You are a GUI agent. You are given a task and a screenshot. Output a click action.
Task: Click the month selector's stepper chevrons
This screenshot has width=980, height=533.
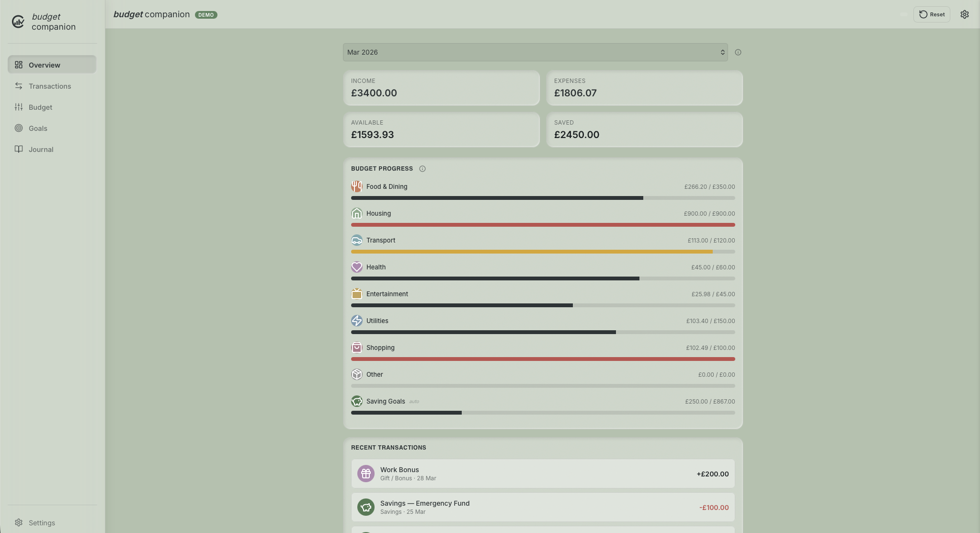722,52
